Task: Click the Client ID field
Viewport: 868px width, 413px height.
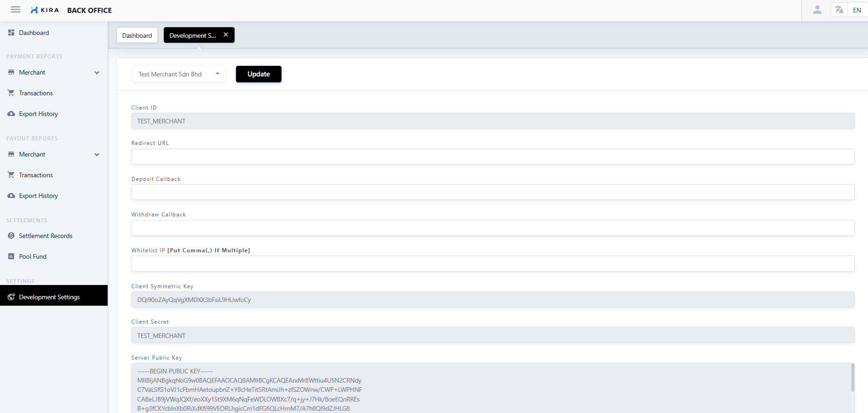Action: (493, 121)
